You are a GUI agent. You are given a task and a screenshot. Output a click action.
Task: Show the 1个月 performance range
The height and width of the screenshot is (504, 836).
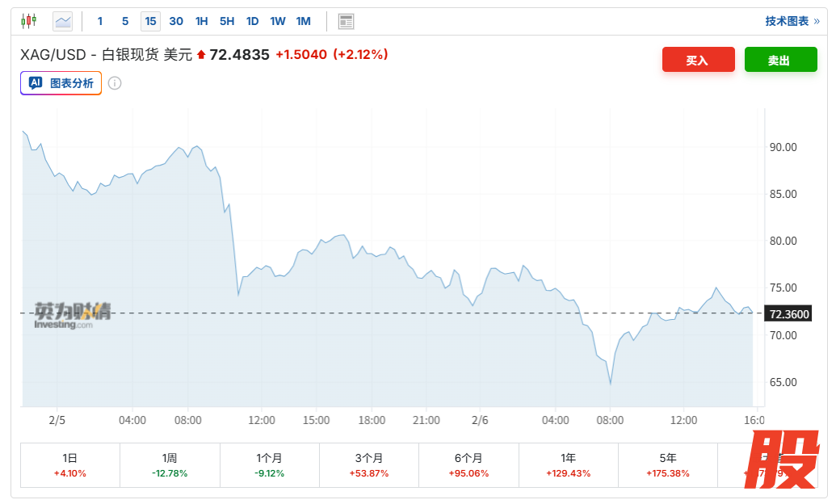[270, 465]
